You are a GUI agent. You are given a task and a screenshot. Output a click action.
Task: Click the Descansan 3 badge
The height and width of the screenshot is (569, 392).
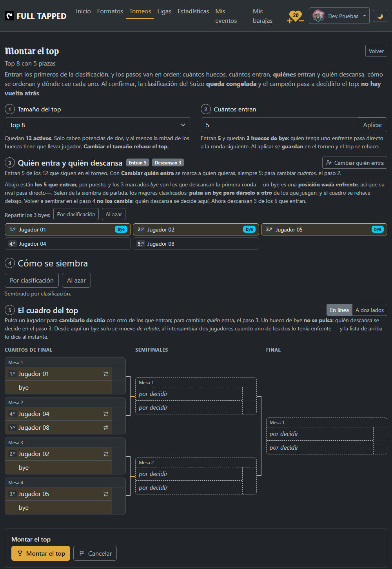tap(168, 163)
